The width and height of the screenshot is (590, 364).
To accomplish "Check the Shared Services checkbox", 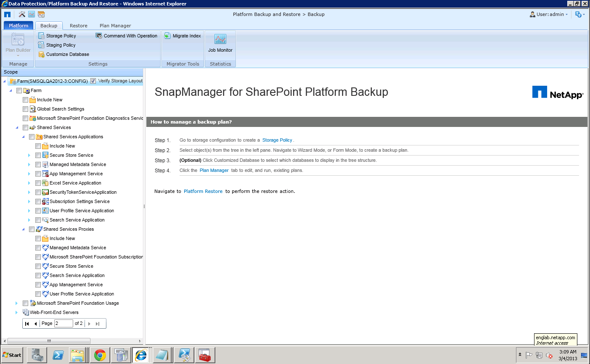I will [25, 127].
